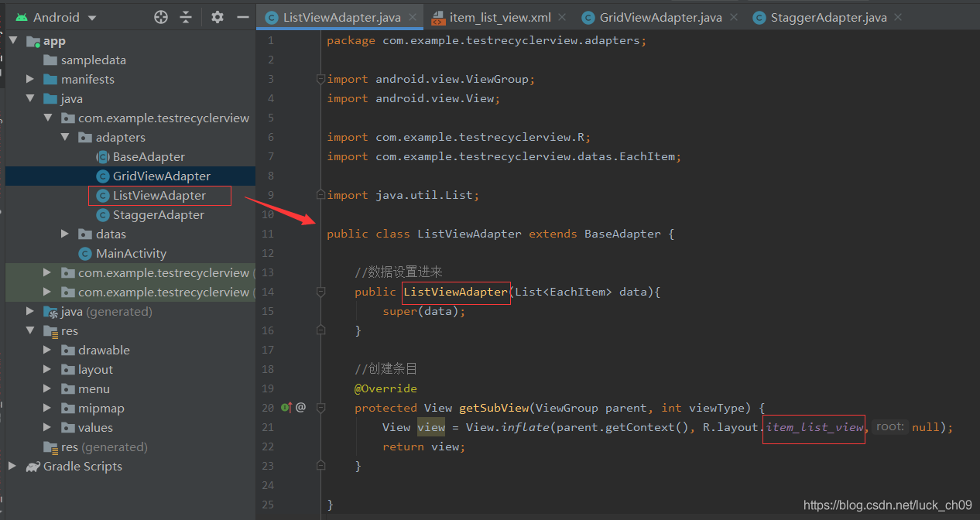The image size is (980, 520).
Task: Click the layout folder icon
Action: [x=67, y=369]
